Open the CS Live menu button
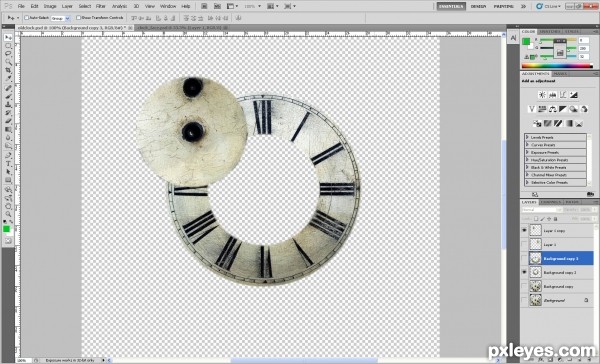Screen dimensions: 600x364 pos(549,6)
